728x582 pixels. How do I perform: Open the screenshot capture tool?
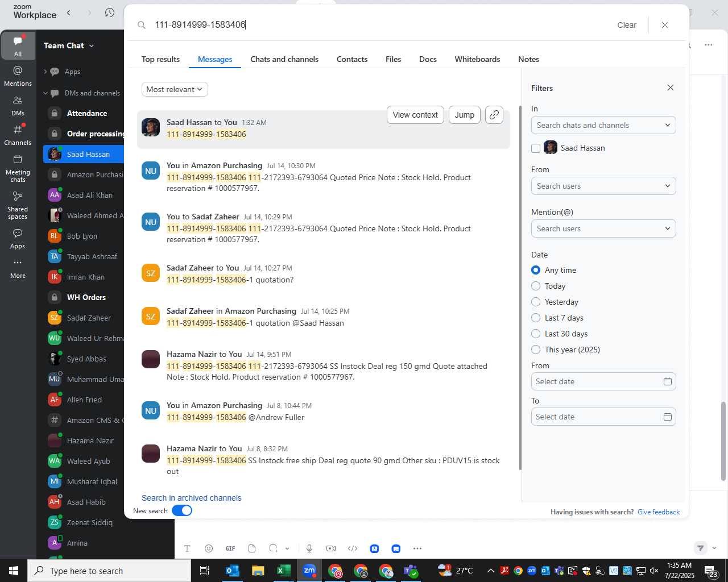point(274,548)
